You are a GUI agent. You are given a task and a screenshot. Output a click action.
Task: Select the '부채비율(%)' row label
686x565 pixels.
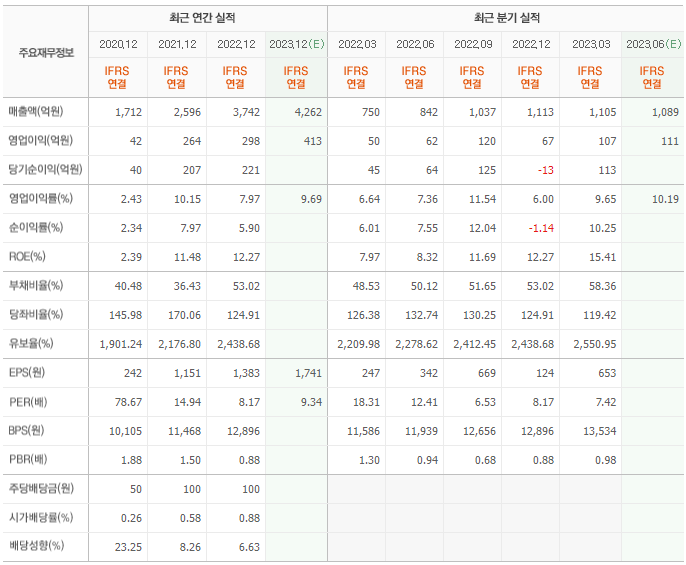tap(36, 285)
